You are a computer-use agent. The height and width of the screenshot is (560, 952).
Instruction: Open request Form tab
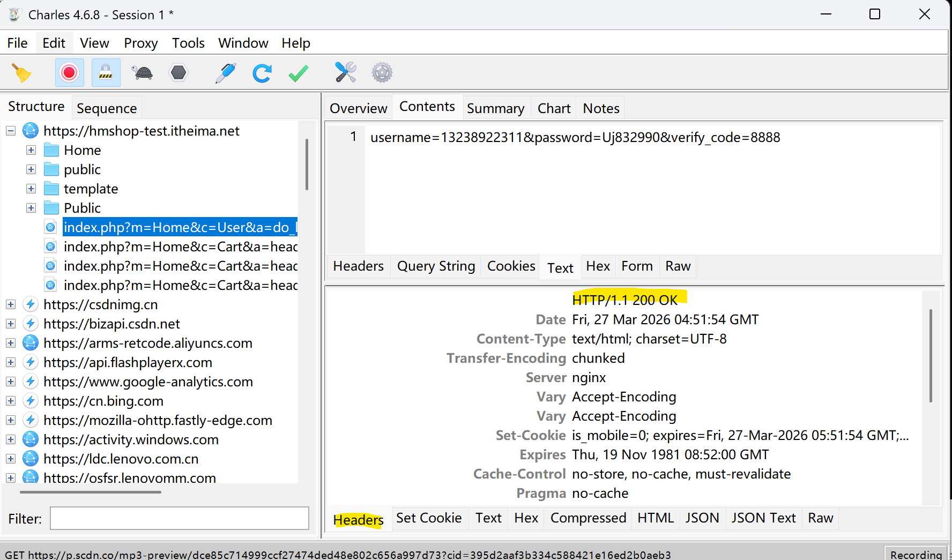click(637, 266)
